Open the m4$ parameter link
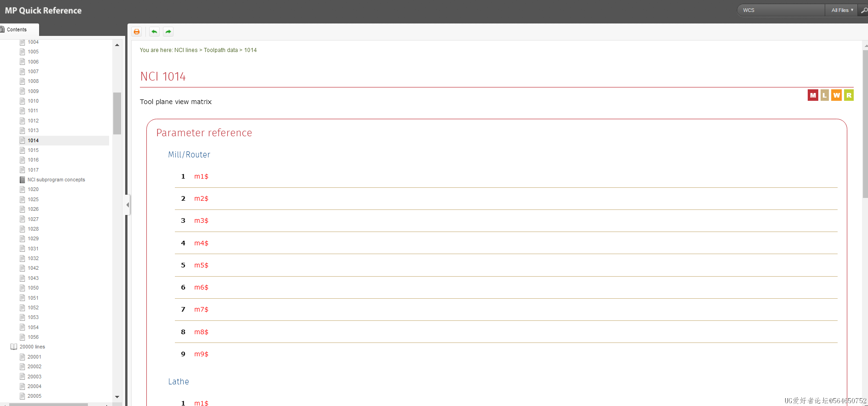 pos(201,243)
